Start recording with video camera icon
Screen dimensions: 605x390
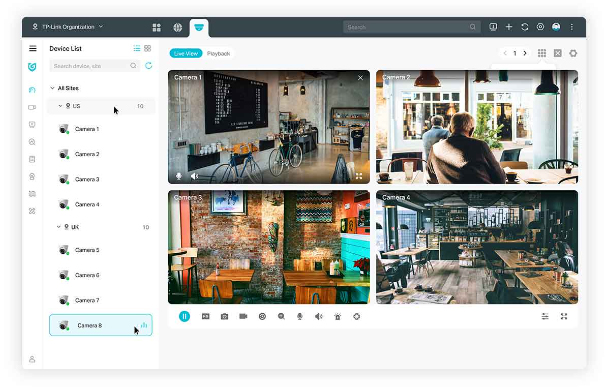[x=243, y=316]
